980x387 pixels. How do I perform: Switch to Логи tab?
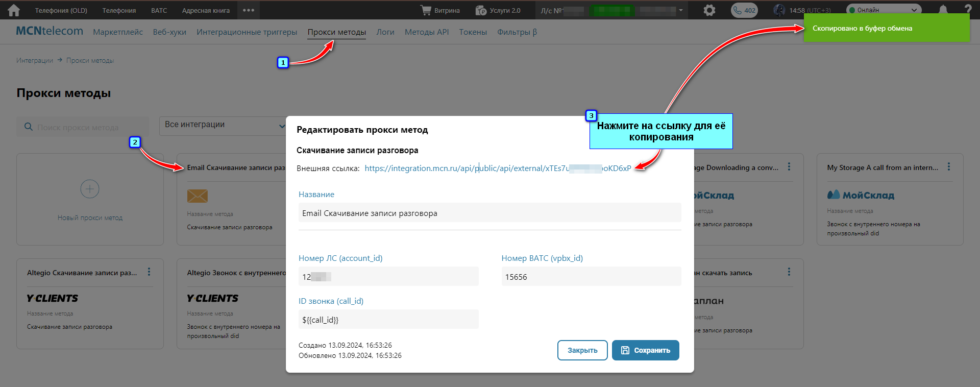[x=385, y=32]
